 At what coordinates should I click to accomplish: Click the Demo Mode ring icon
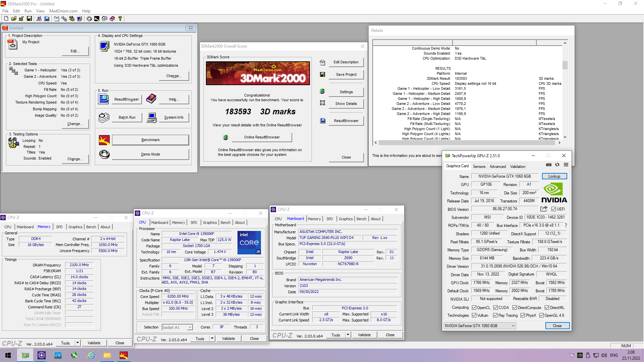tap(104, 154)
